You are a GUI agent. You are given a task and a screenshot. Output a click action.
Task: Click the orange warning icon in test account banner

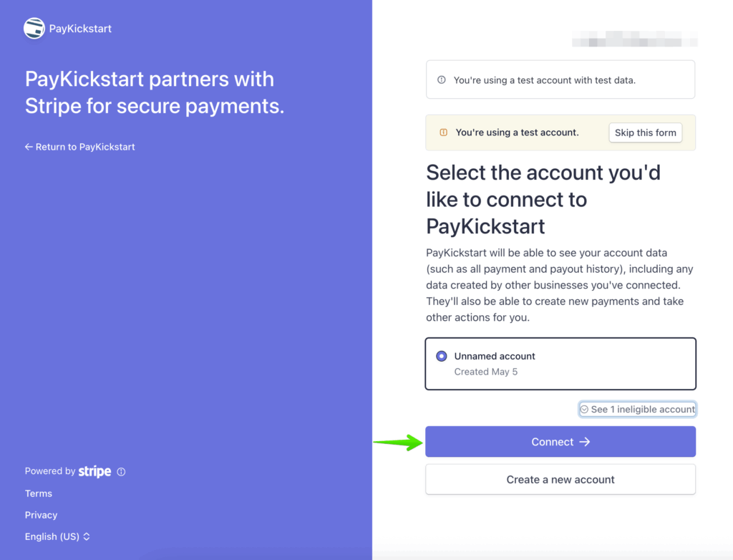pos(443,132)
